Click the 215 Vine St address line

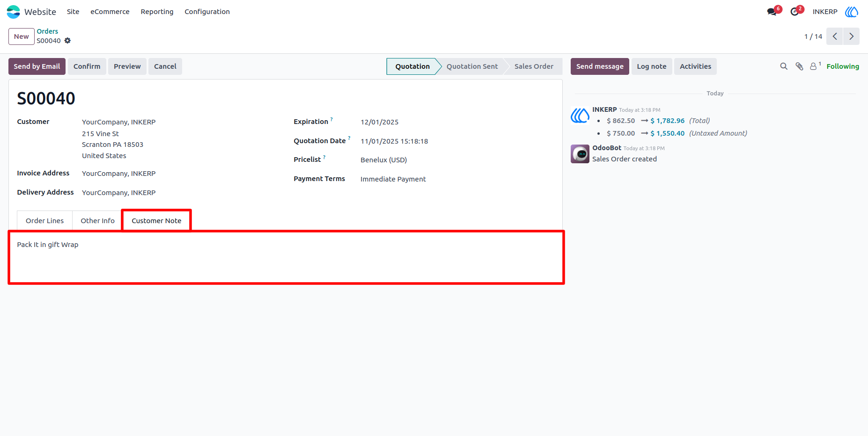[100, 134]
